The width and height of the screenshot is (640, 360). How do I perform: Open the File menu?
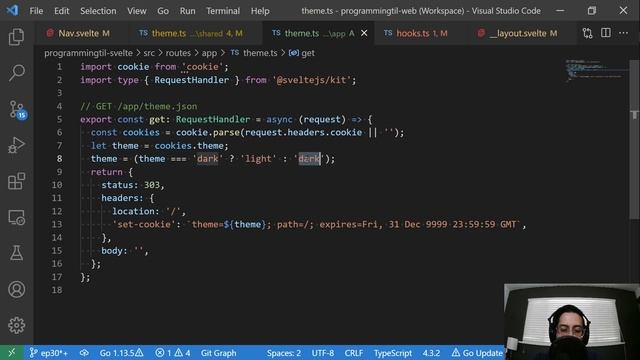point(36,11)
